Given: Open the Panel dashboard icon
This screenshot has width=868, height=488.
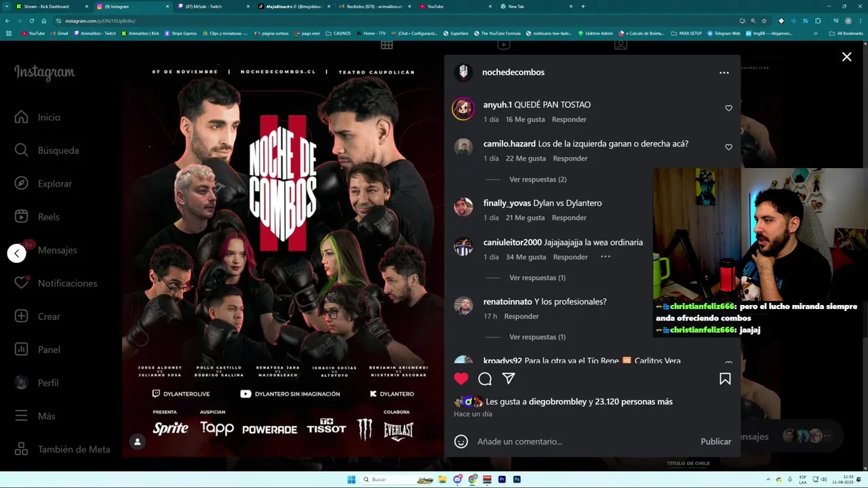Looking at the screenshot, I should (x=22, y=349).
